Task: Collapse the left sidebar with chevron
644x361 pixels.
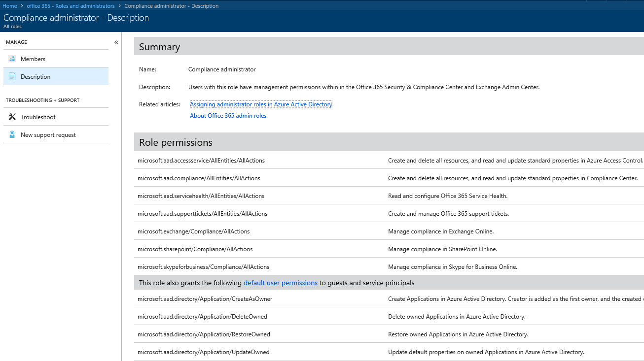Action: [x=116, y=42]
